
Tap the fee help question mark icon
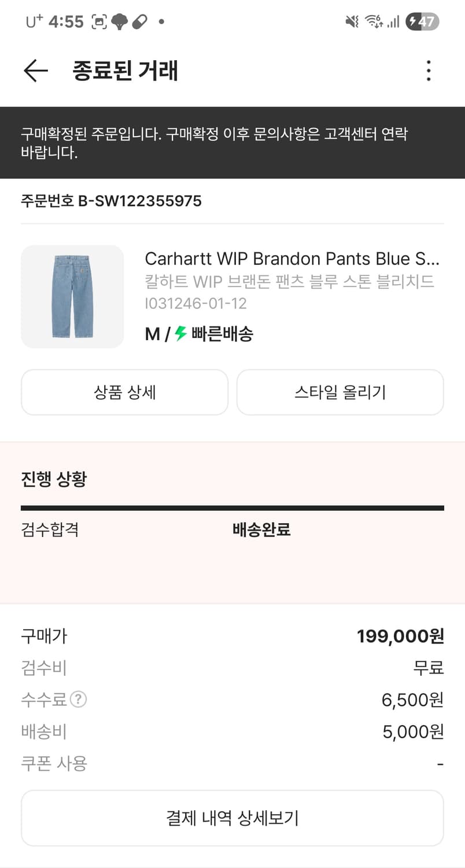(x=78, y=700)
